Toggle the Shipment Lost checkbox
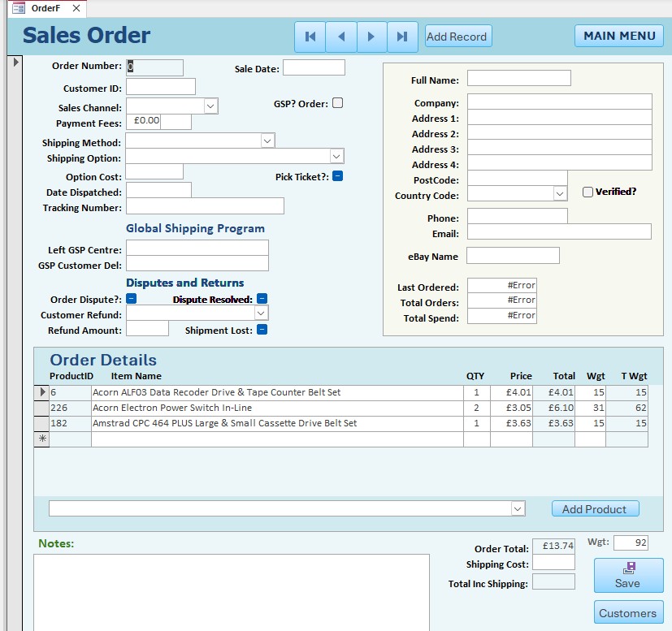The height and width of the screenshot is (631, 672). (262, 330)
